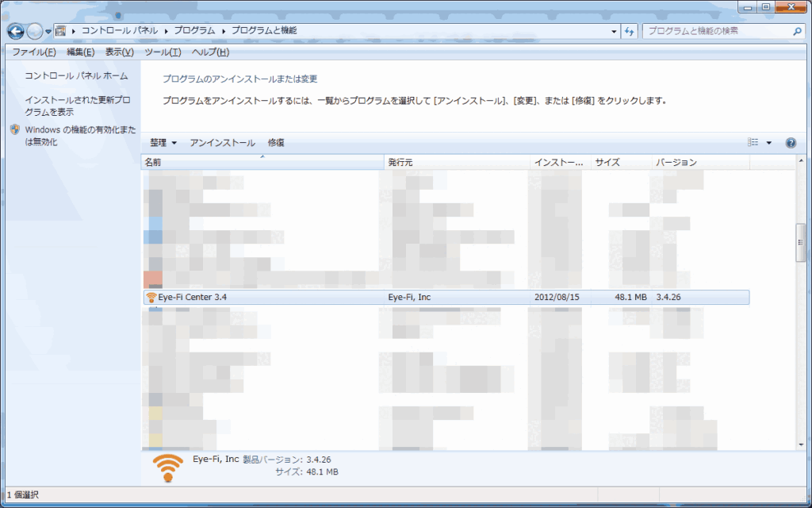This screenshot has width=812, height=508.
Task: Click the publisher cell Eye-Fi, Inc
Action: [410, 298]
